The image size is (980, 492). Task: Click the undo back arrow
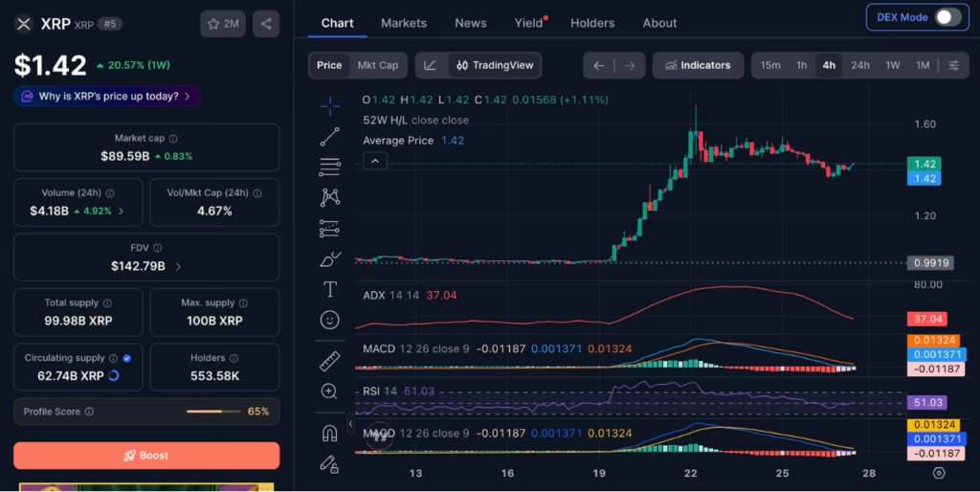[599, 66]
